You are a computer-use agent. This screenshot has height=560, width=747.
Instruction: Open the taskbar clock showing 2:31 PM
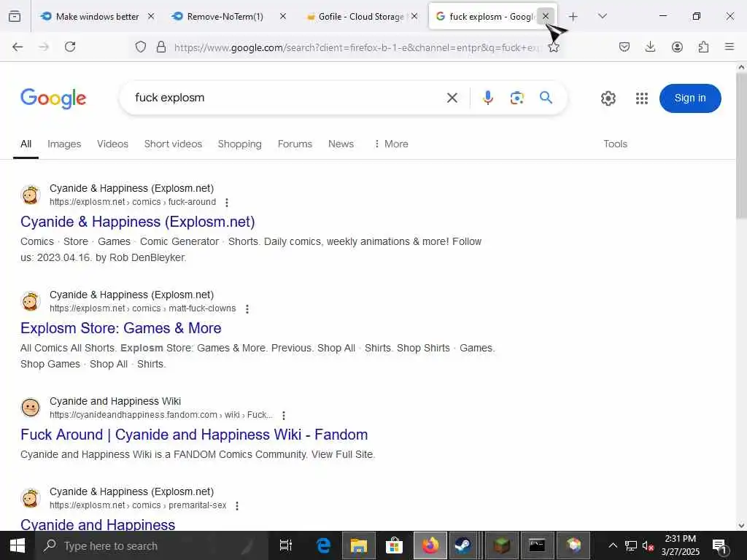[681, 545]
